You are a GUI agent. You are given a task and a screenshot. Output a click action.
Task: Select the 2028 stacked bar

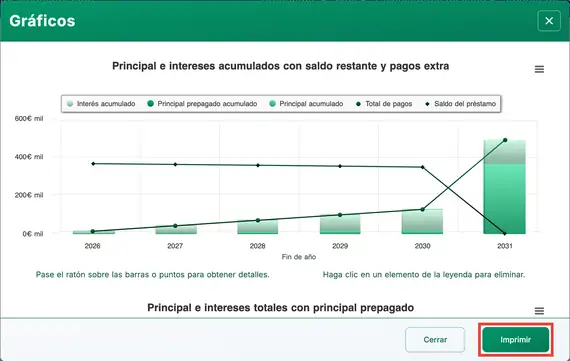[x=258, y=227]
